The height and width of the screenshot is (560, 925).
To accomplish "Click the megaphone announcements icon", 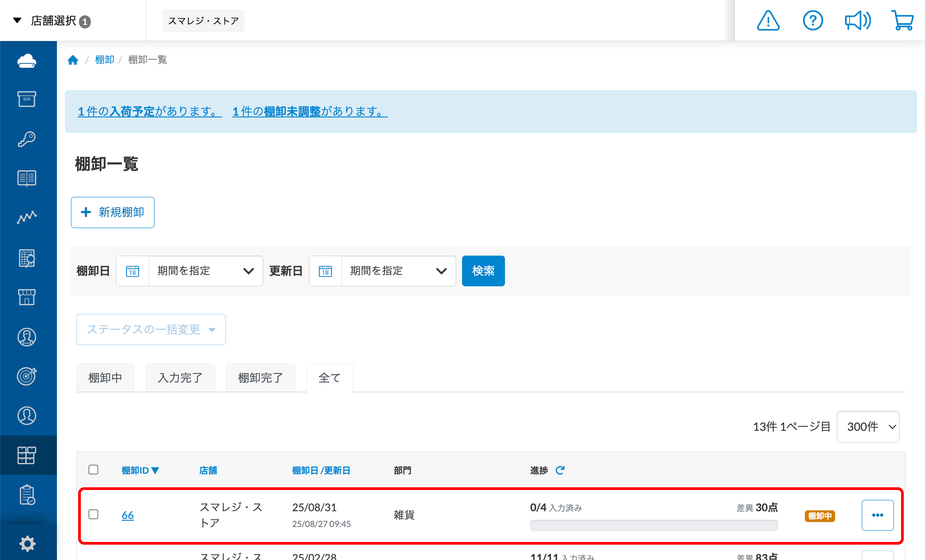I will [x=857, y=21].
